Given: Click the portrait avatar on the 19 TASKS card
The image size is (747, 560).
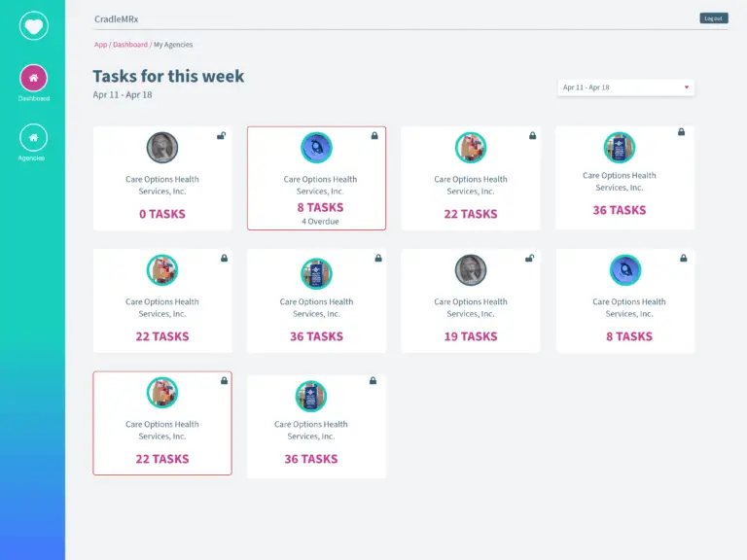Looking at the screenshot, I should (x=471, y=270).
